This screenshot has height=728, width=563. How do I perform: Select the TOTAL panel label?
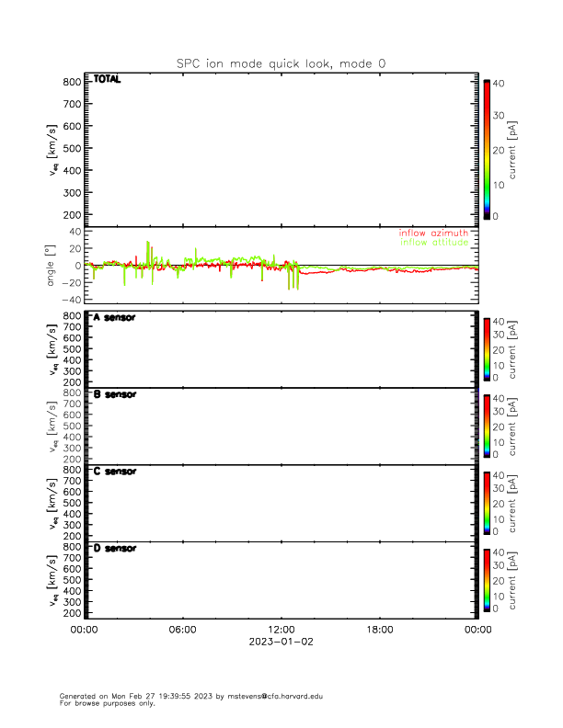click(106, 79)
